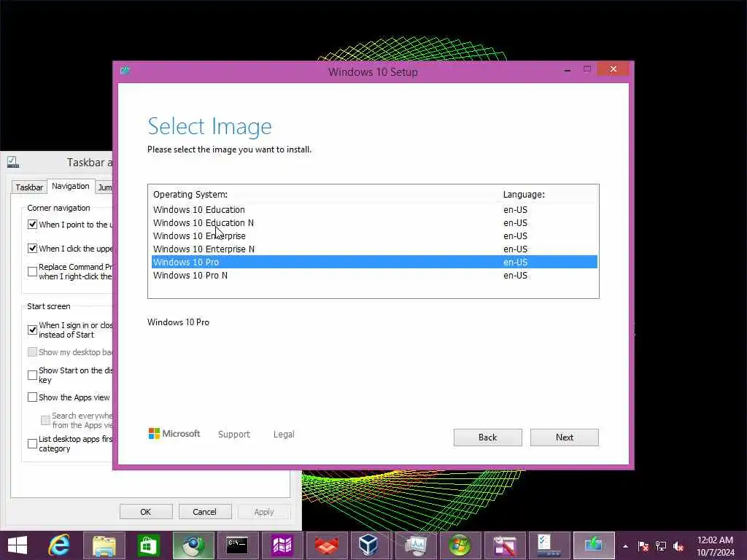
Task: Open the tools-and-window taskbar icon
Action: [505, 545]
